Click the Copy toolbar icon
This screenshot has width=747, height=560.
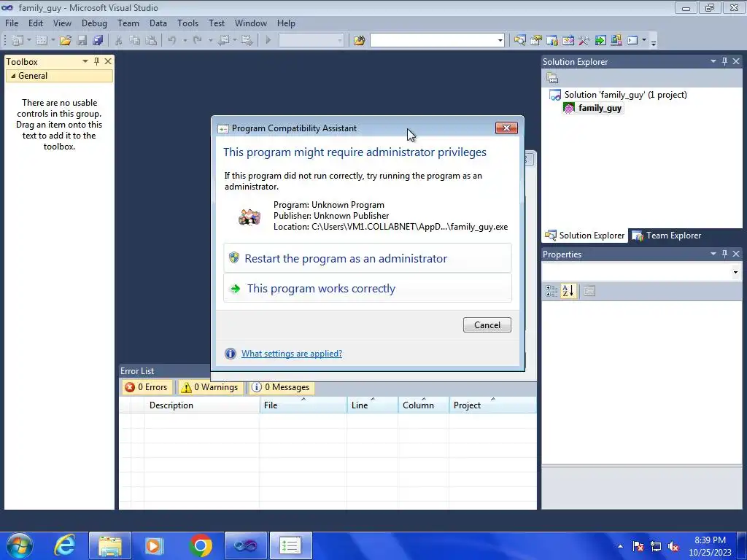[135, 41]
